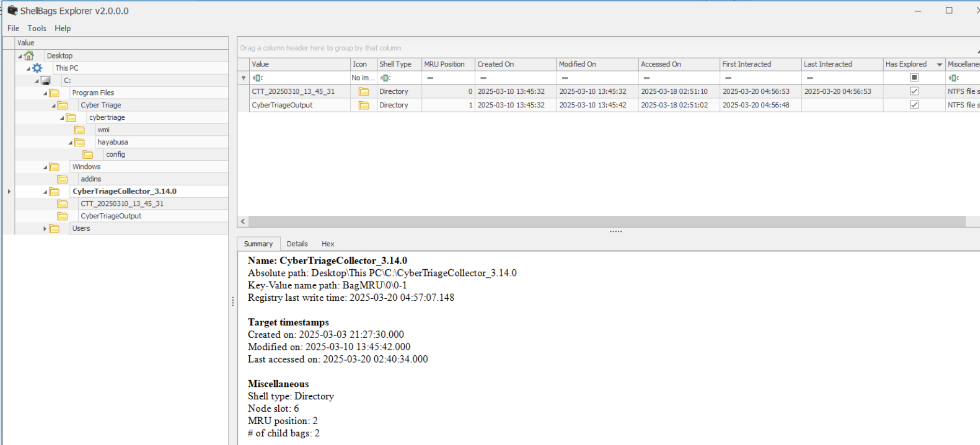
Task: Open the Tools menu
Action: pyautogui.click(x=37, y=28)
